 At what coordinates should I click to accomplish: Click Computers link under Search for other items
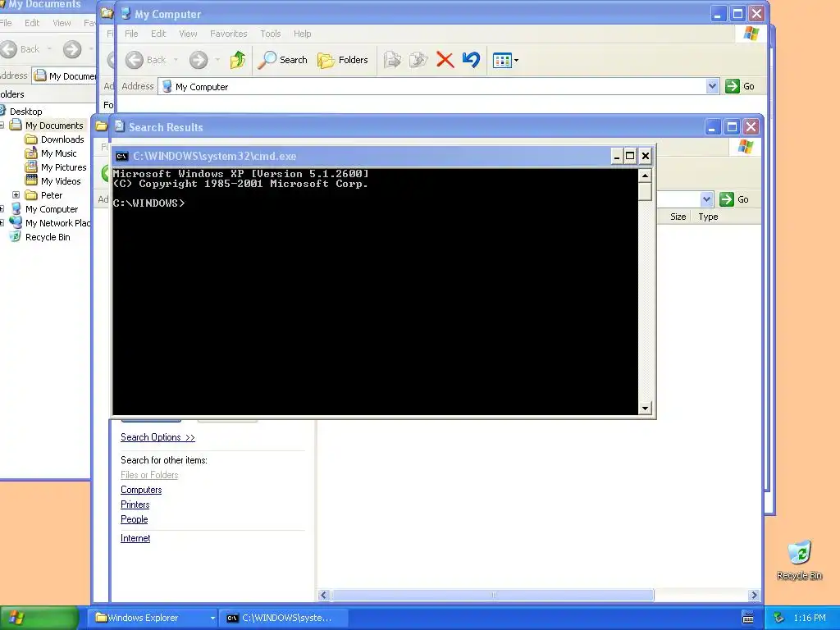coord(141,490)
